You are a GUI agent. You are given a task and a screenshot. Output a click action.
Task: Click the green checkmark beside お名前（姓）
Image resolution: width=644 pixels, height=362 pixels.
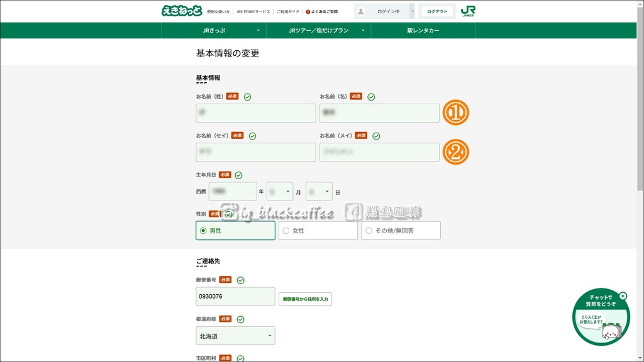(247, 97)
